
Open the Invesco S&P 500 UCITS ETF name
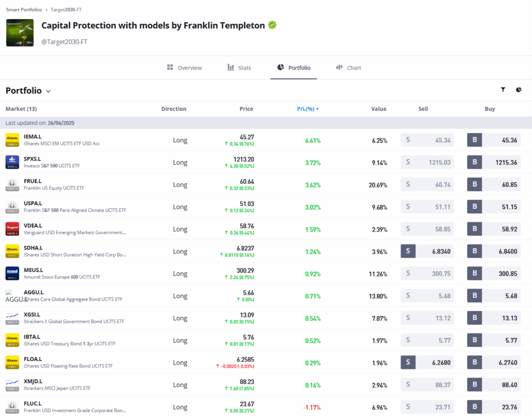pos(51,166)
